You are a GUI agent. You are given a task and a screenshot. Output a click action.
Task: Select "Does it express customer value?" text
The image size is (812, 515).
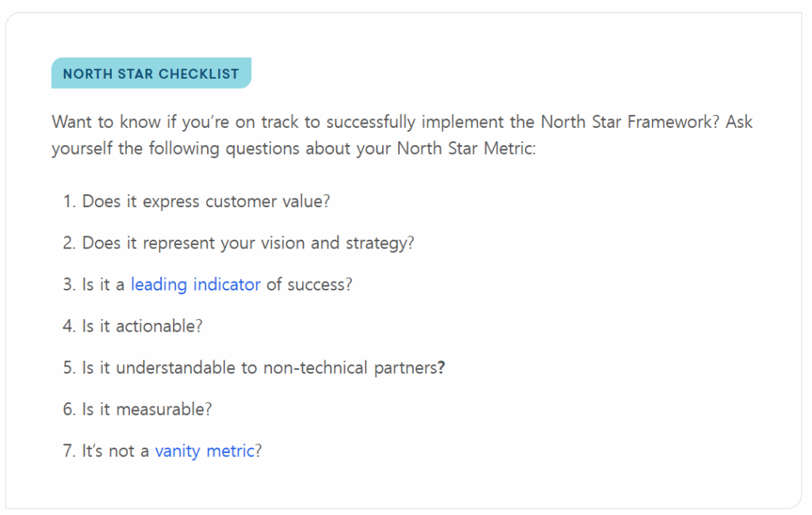point(205,201)
